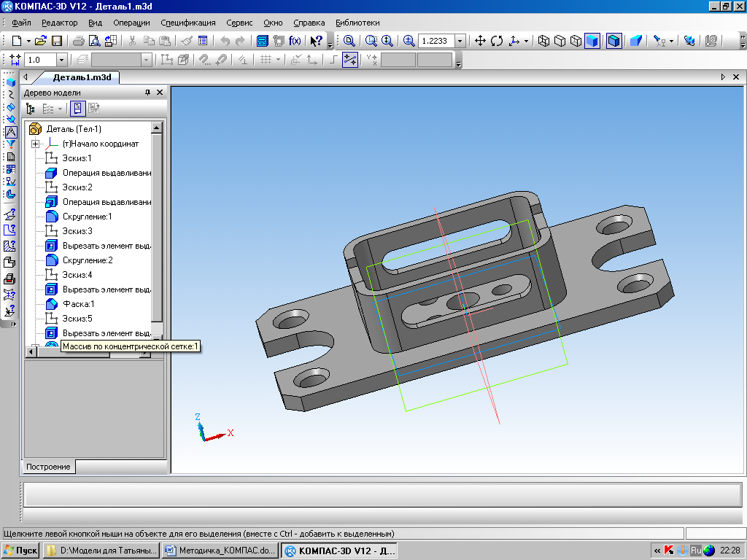747x560 pixels.
Task: Select Фаска:1 in model tree
Action: tap(78, 304)
